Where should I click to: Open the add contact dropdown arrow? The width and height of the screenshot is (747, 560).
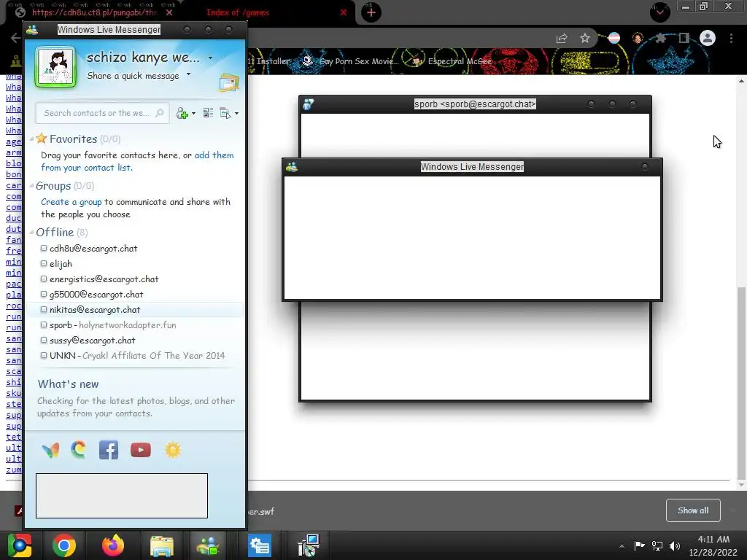coord(193,114)
